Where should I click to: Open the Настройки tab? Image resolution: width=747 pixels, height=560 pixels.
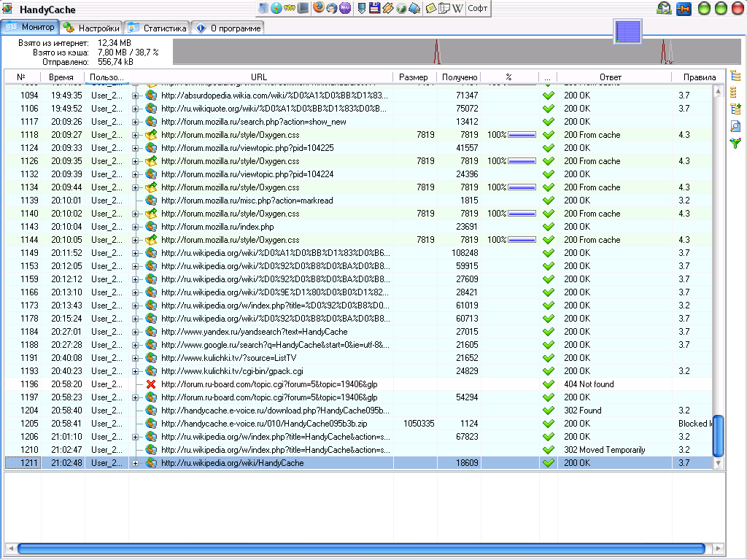point(91,28)
